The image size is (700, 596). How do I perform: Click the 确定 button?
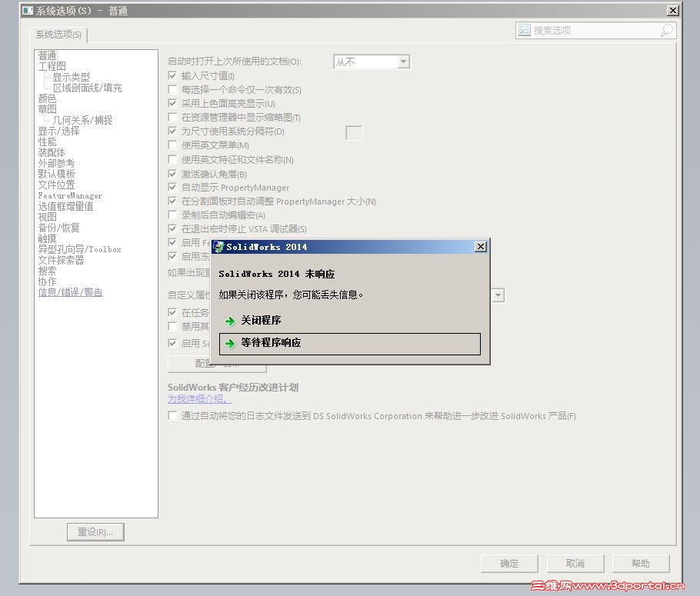coord(509,564)
